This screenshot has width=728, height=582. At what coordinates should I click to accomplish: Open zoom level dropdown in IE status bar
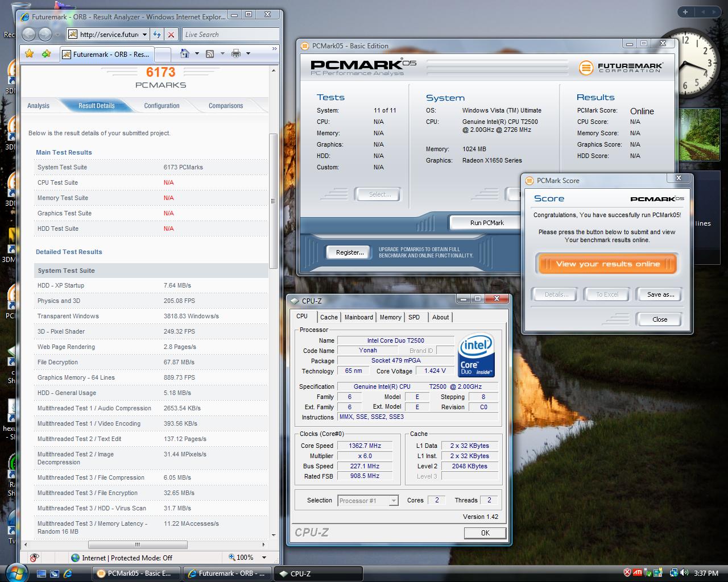click(x=264, y=558)
